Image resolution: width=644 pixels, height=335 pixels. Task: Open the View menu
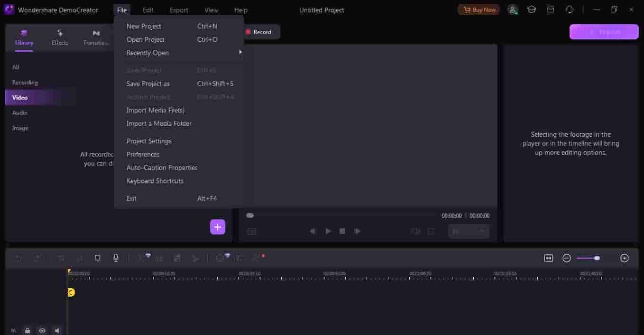(211, 10)
